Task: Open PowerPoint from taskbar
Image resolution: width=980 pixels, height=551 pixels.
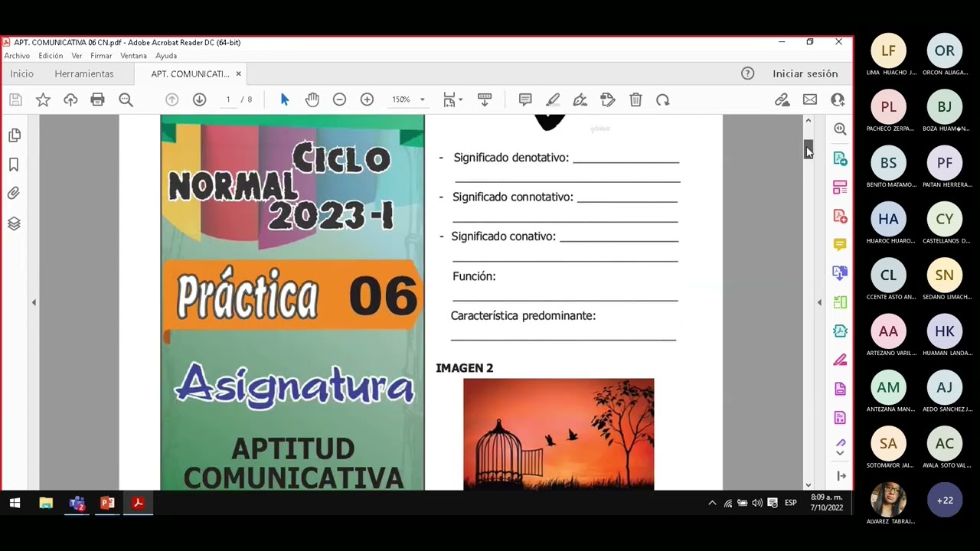Action: click(107, 503)
